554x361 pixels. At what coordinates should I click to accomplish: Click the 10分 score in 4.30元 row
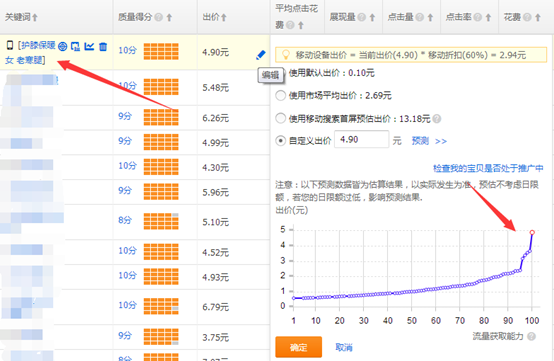127,165
